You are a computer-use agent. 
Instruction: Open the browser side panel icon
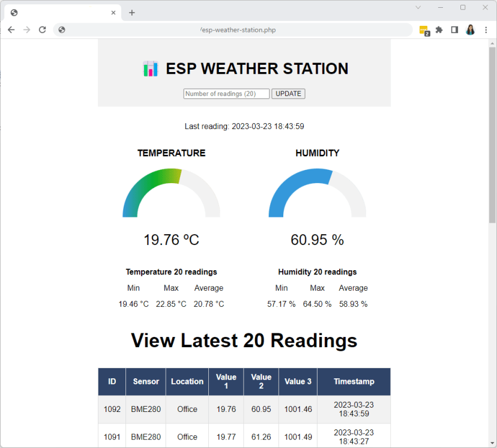454,29
